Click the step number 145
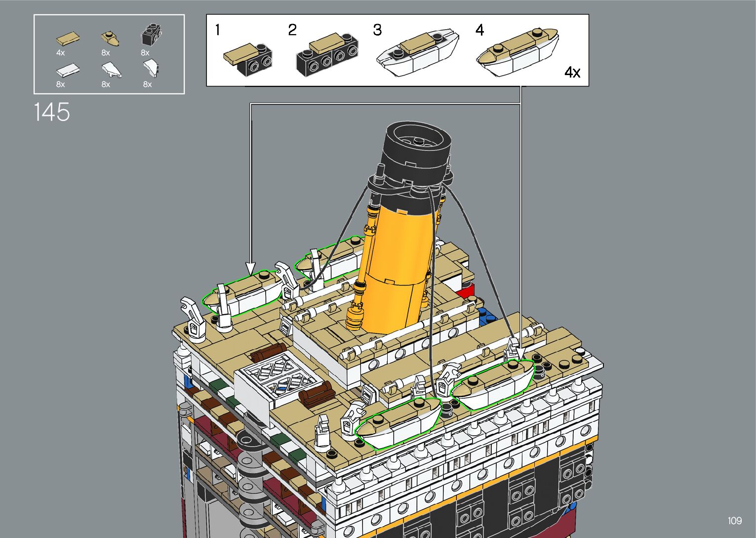This screenshot has height=538, width=756. point(52,113)
